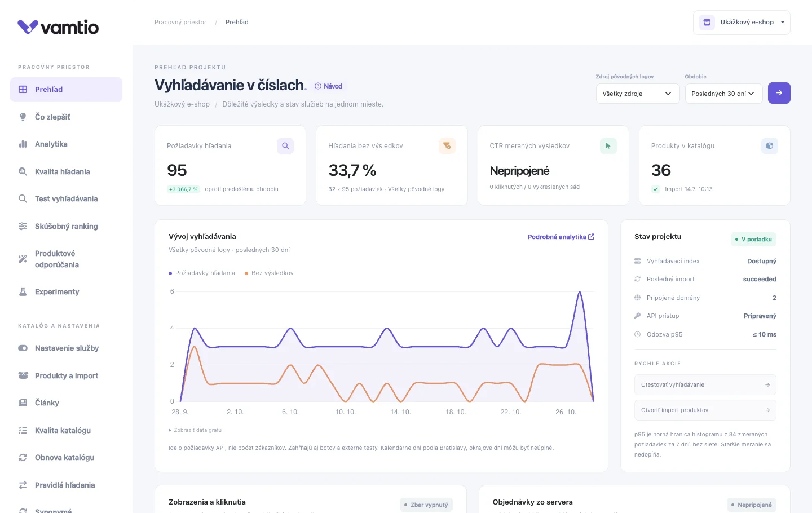Click the API prístup key icon
This screenshot has height=513, width=812.
(x=638, y=316)
